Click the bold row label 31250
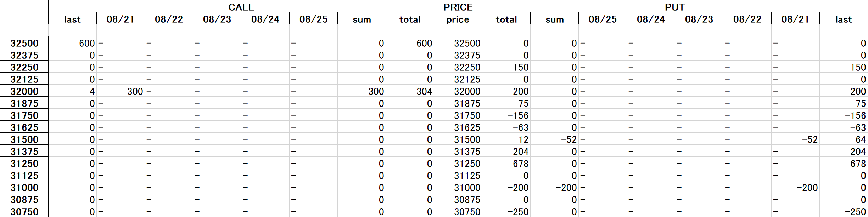 pos(24,163)
